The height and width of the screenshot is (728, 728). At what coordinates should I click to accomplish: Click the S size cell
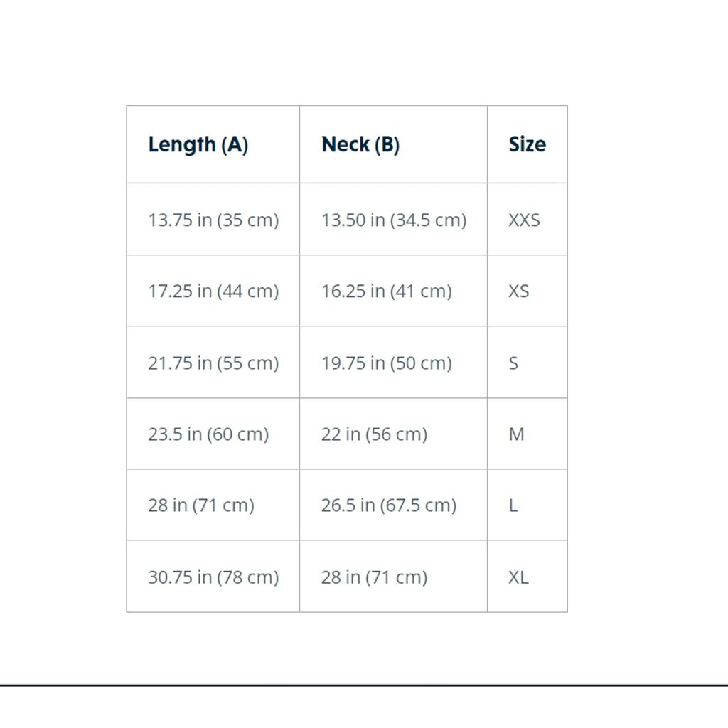513,363
